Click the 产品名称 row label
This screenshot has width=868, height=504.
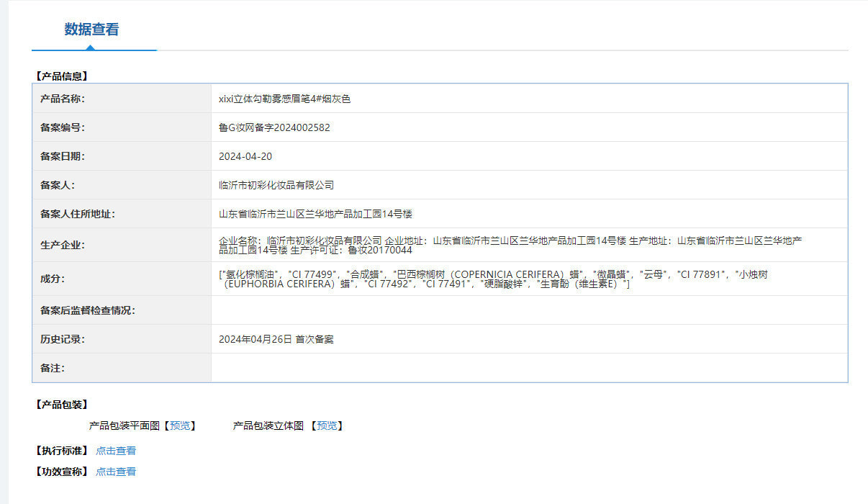[x=63, y=99]
